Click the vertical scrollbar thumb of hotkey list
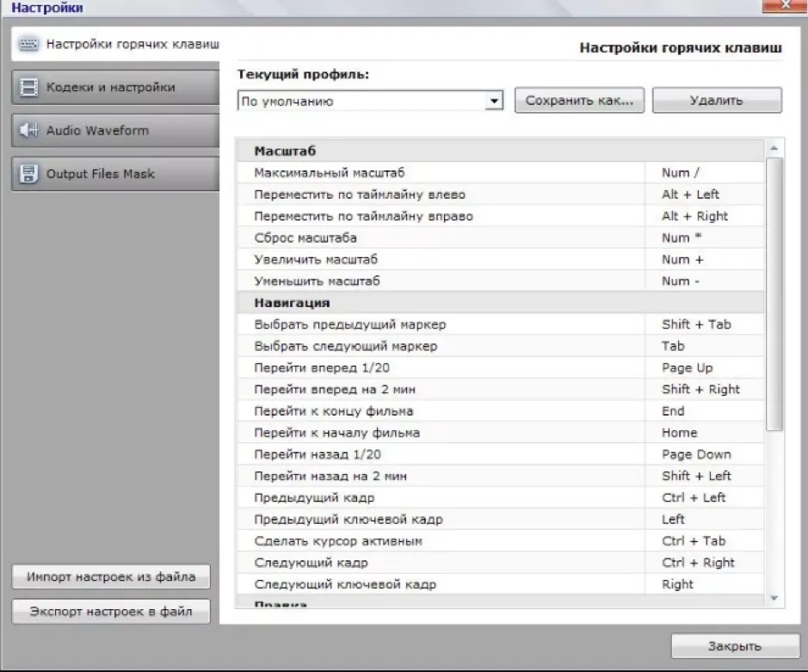 pyautogui.click(x=774, y=293)
